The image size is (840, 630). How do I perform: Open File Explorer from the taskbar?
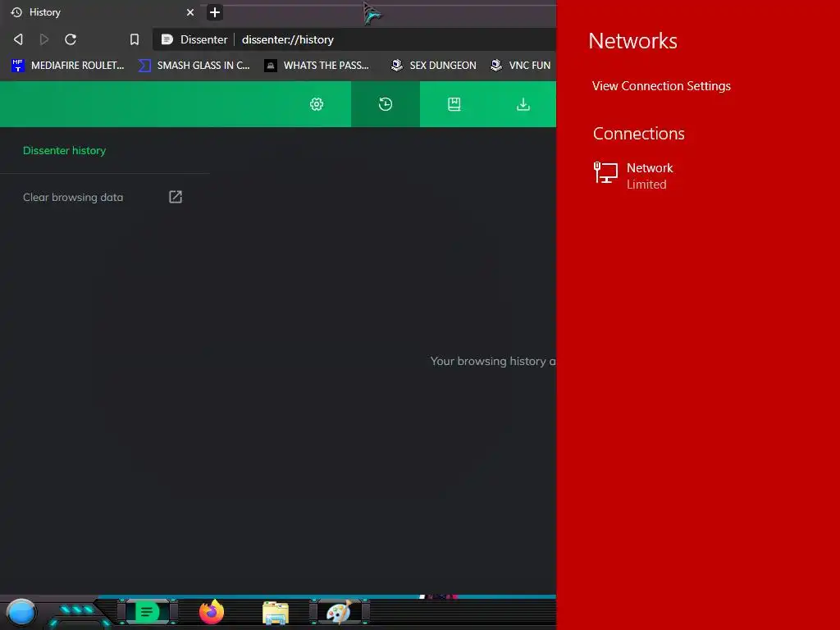click(276, 613)
